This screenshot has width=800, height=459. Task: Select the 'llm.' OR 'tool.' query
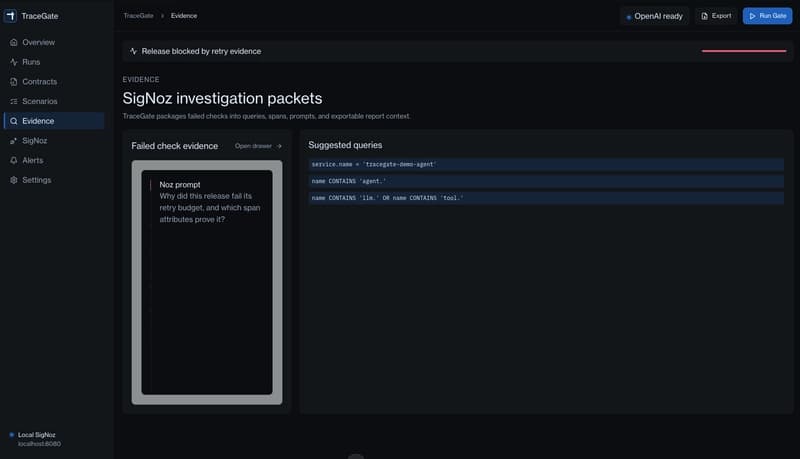click(546, 198)
